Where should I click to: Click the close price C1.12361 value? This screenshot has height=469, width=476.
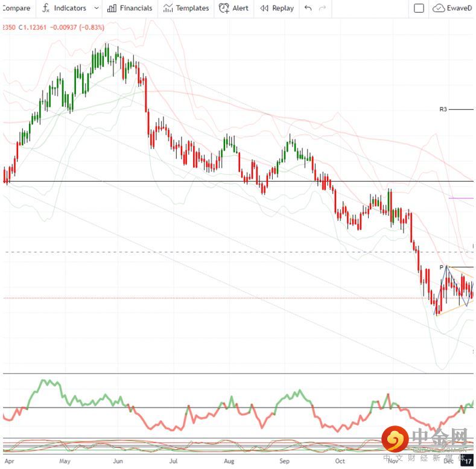tap(33, 27)
